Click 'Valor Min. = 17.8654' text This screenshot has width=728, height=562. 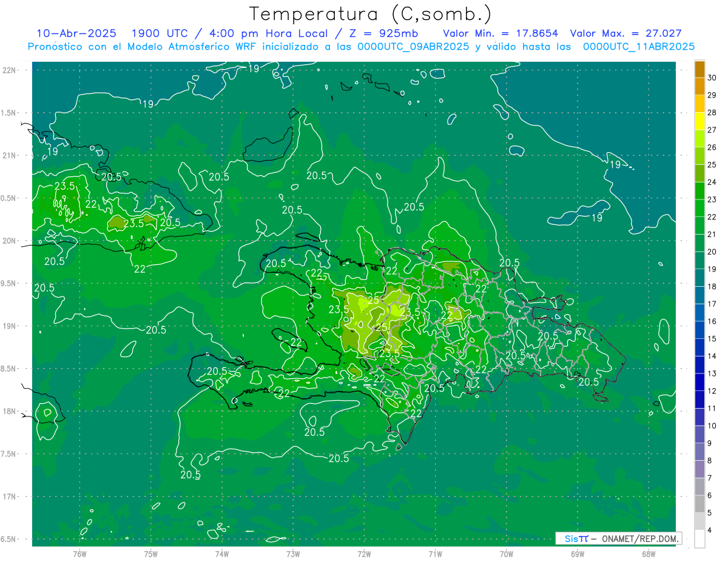[x=500, y=33]
